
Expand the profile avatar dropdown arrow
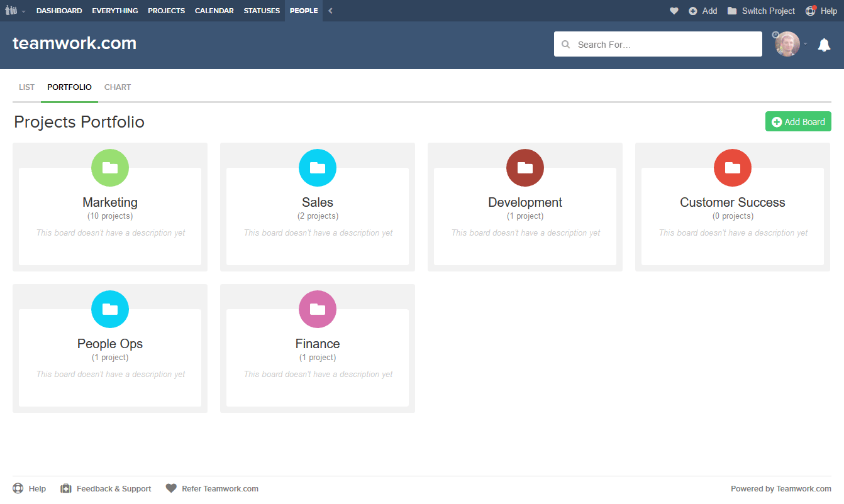tap(805, 44)
